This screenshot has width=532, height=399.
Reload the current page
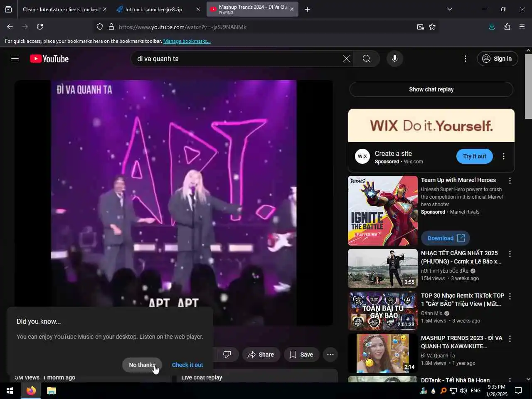(x=40, y=27)
